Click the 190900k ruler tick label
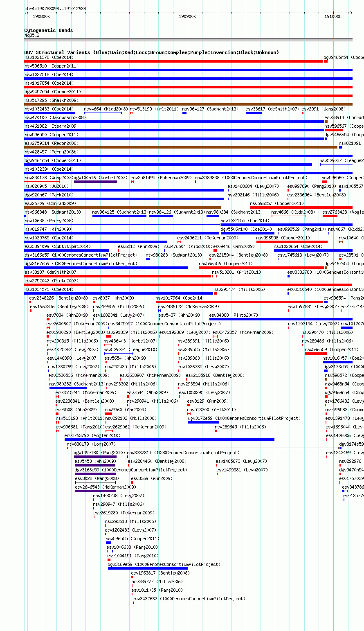This screenshot has width=364, height=631. pos(188,16)
